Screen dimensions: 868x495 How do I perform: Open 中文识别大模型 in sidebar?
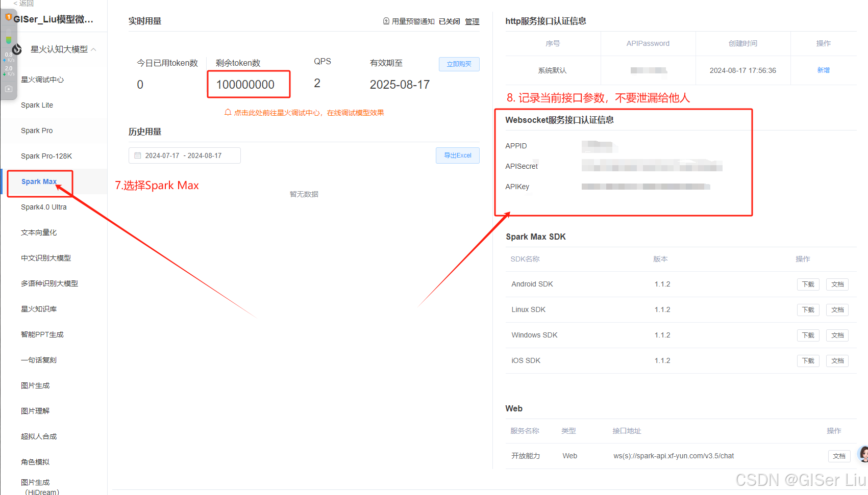click(x=46, y=258)
